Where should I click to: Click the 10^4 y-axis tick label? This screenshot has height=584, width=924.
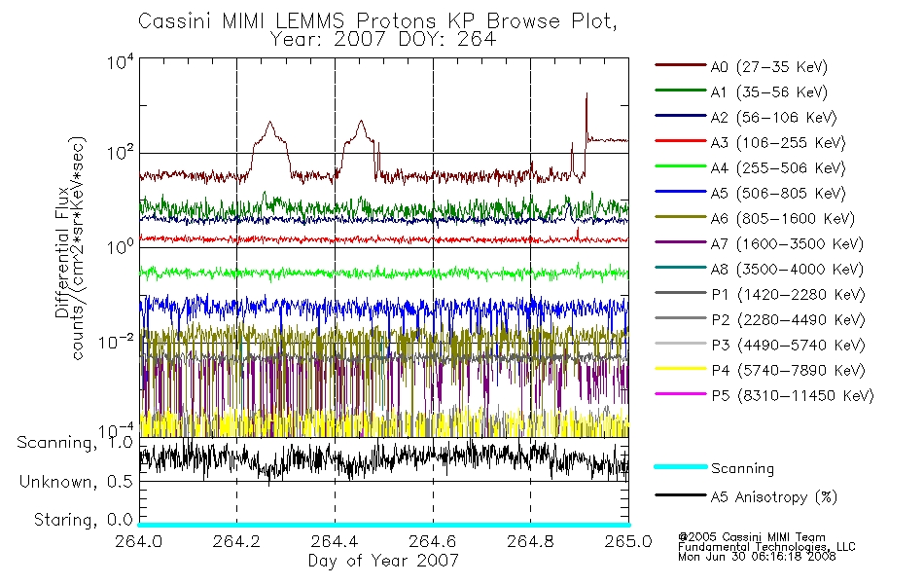[121, 62]
